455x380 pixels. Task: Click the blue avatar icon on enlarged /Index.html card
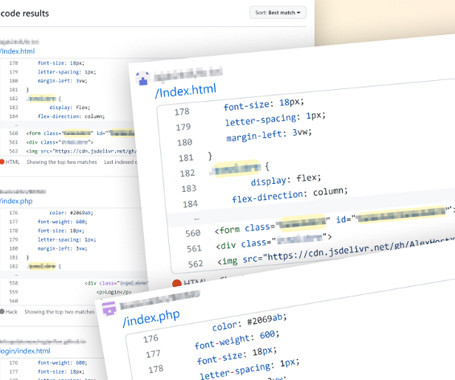143,78
